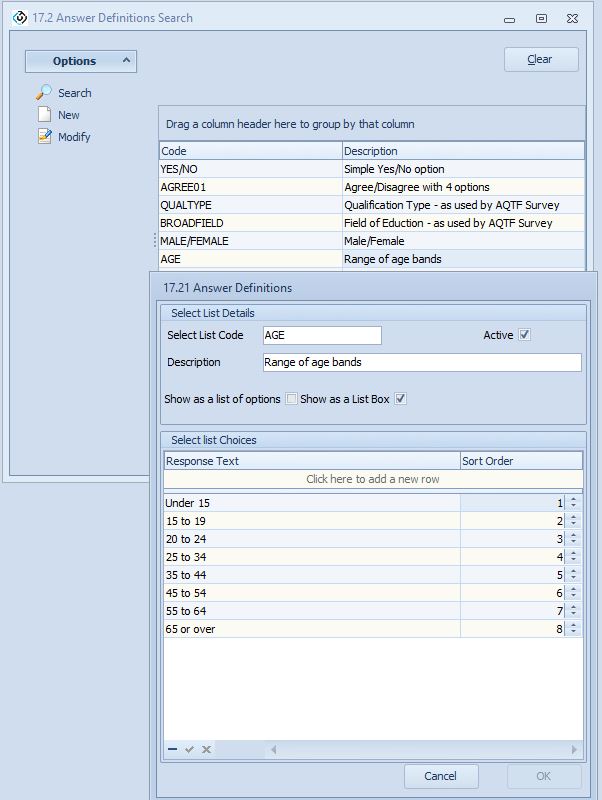Click the delete row minus icon
Screen dimensions: 602x800
[173, 749]
